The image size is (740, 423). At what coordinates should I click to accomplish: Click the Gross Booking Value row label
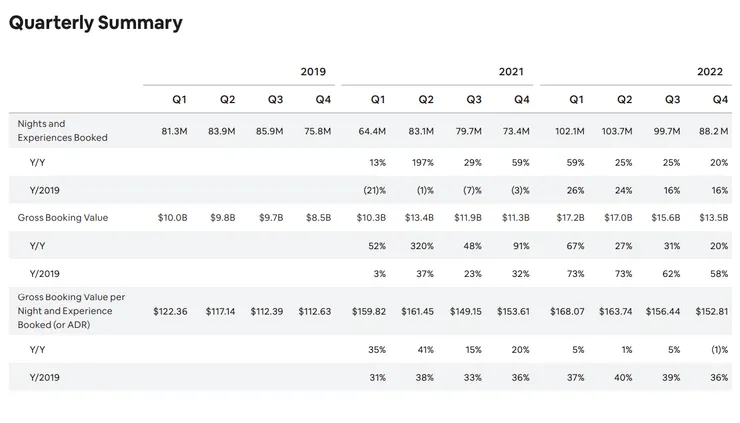click(x=62, y=217)
